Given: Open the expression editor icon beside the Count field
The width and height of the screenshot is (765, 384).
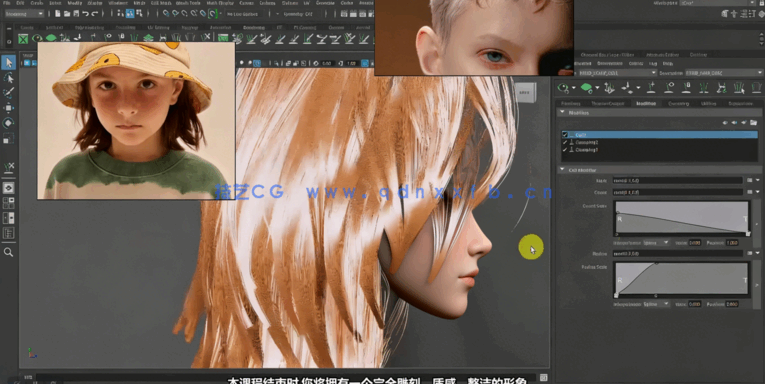Looking at the screenshot, I should [750, 192].
